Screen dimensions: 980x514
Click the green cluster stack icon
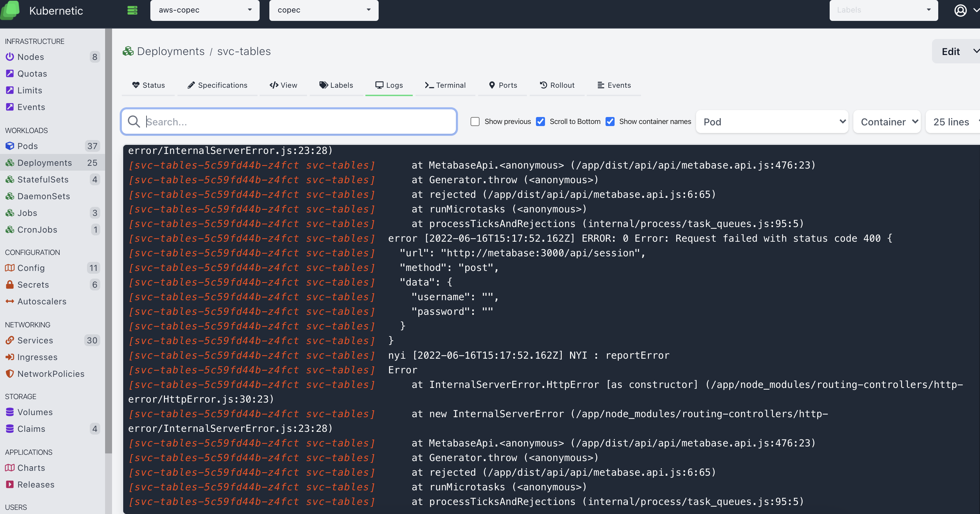pos(132,10)
